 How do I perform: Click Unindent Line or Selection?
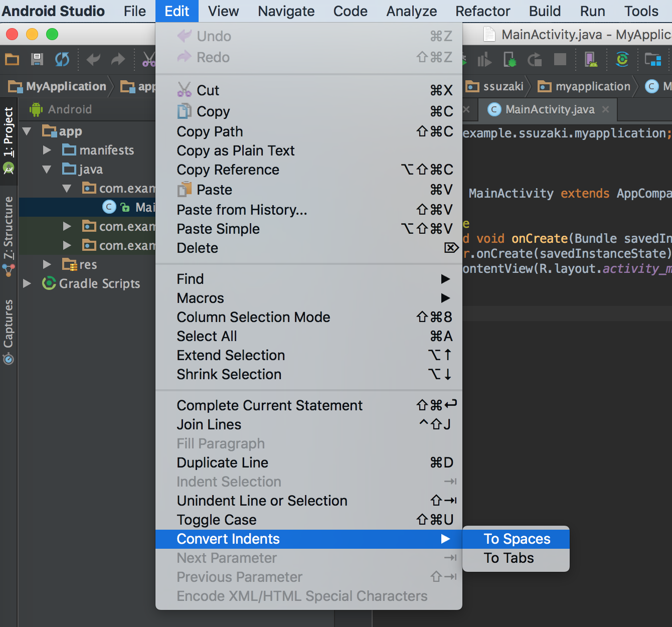click(308, 501)
